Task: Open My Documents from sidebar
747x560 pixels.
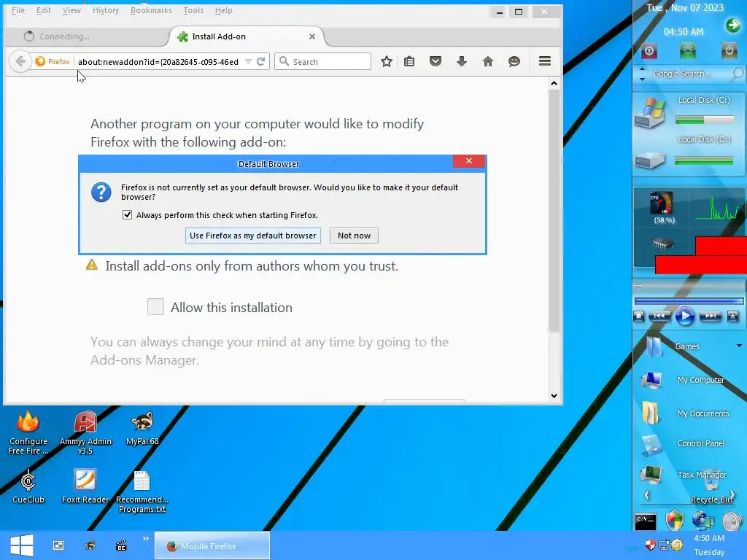Action: coord(686,413)
